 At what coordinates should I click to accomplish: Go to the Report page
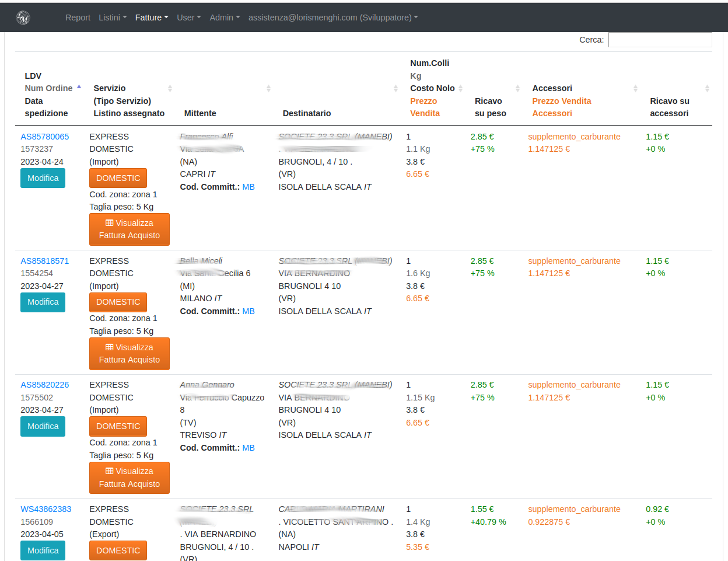coord(78,18)
